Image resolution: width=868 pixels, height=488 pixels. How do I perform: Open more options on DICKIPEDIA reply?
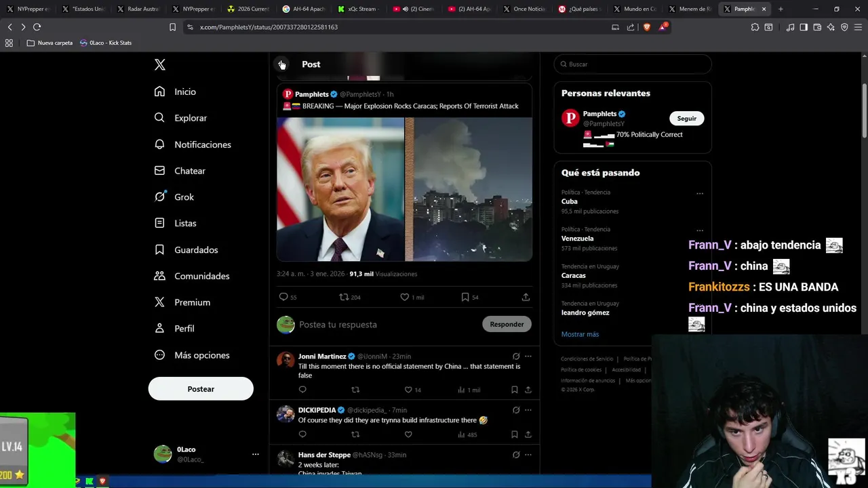(x=528, y=410)
